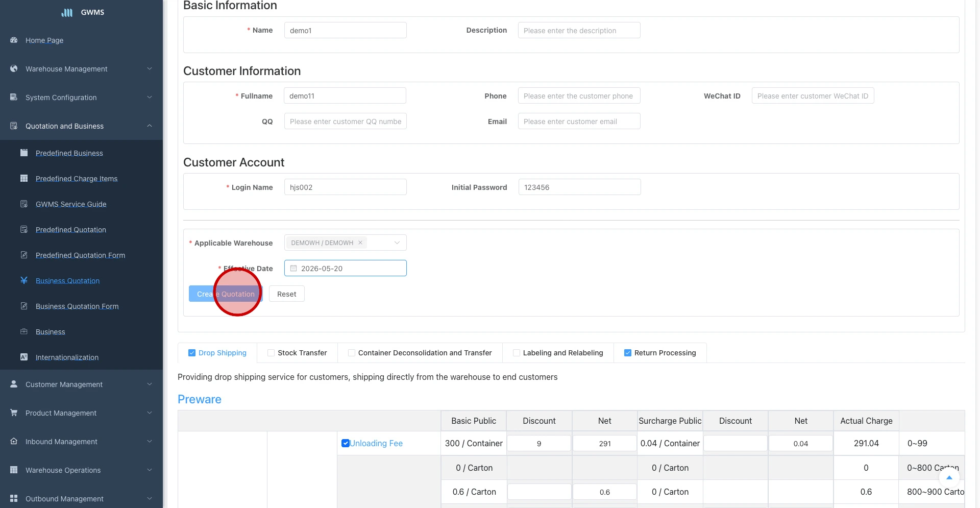Viewport: 980px width, 508px height.
Task: Click the WeChat ID input field
Action: click(813, 95)
